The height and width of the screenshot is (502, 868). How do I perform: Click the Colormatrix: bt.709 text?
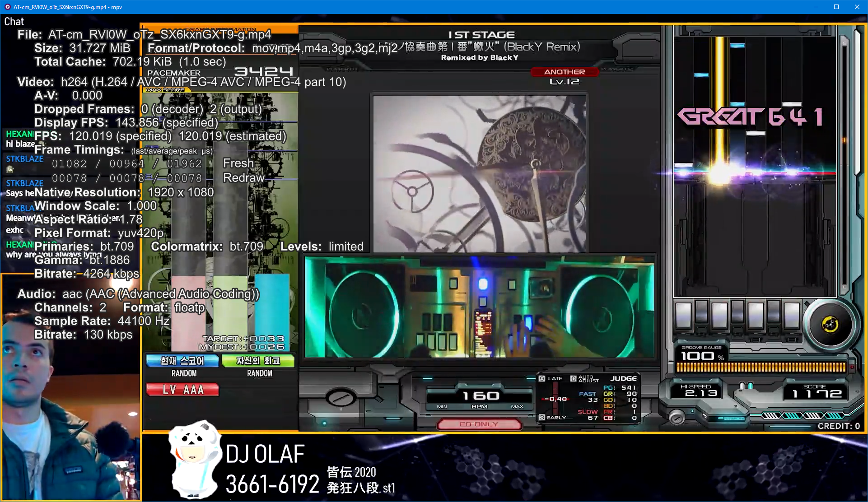pyautogui.click(x=207, y=246)
